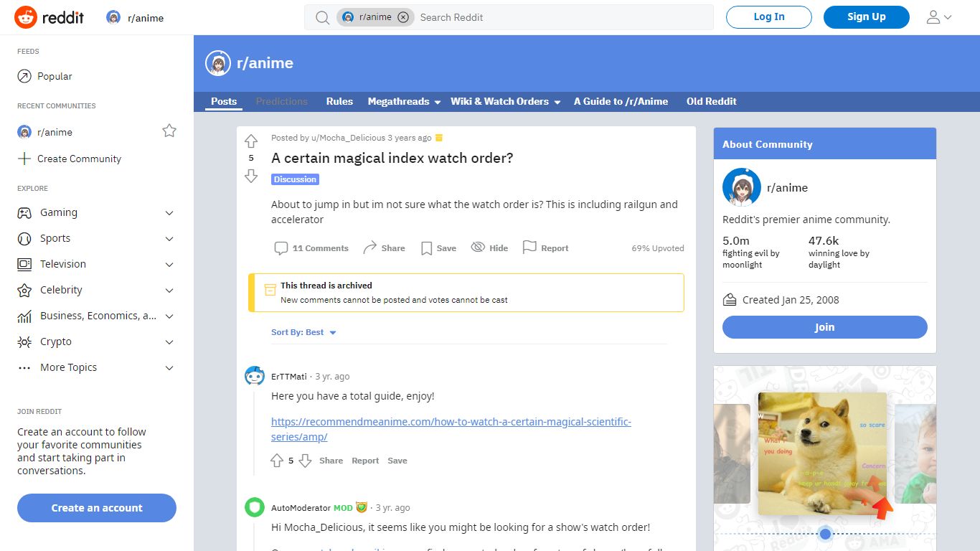This screenshot has height=551, width=980.
Task: Hide the post
Action: [489, 248]
